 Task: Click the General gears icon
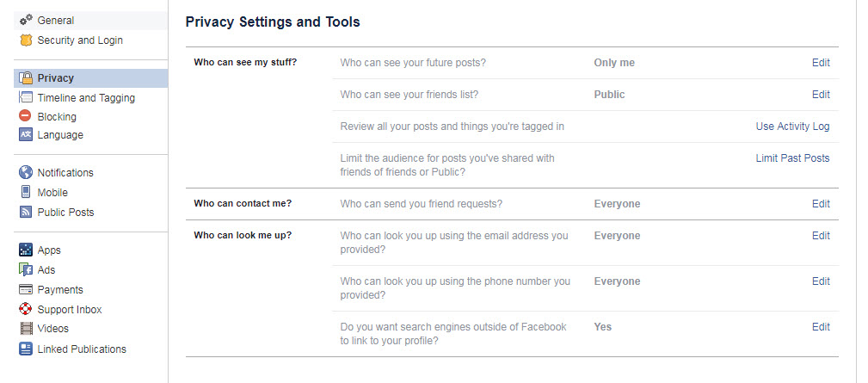coord(26,21)
